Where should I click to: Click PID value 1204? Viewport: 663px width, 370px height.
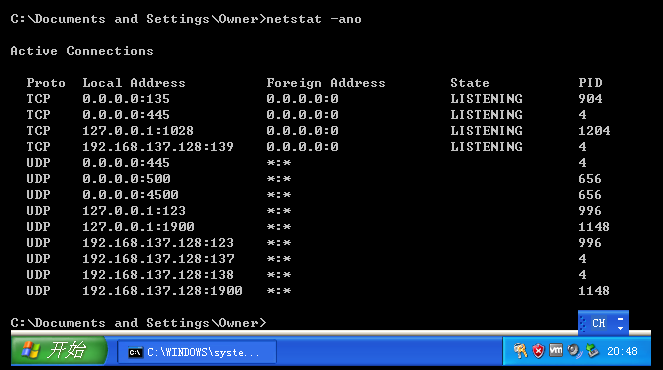coord(594,131)
